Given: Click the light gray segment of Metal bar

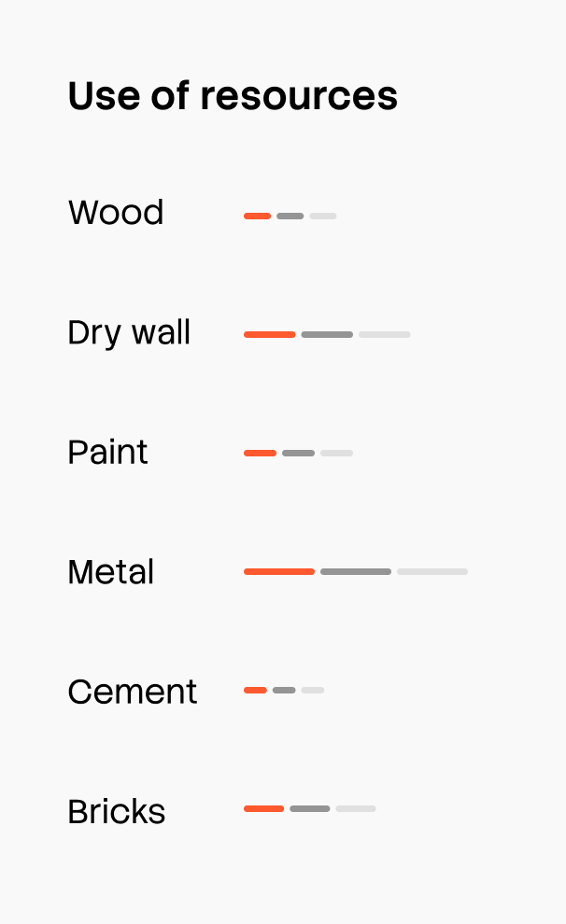Looking at the screenshot, I should [432, 571].
